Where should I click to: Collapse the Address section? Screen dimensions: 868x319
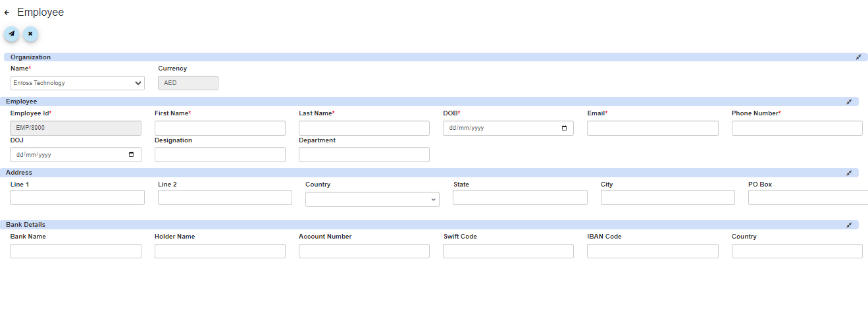coord(849,173)
